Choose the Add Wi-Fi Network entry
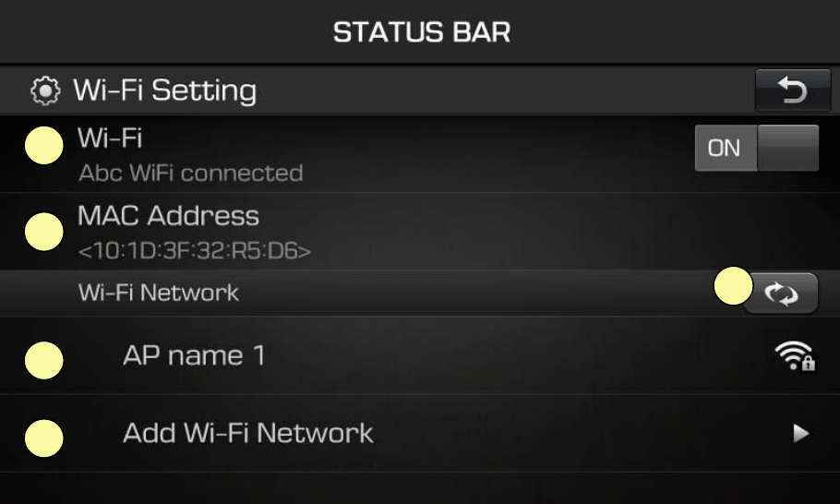 420,433
